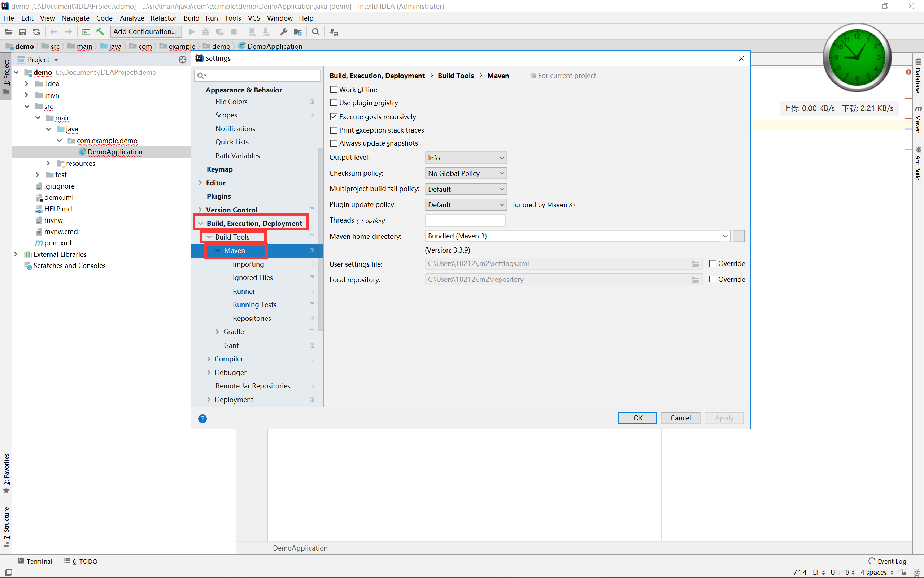Select pom.xml in the project tree
The width and height of the screenshot is (924, 578).
[57, 243]
